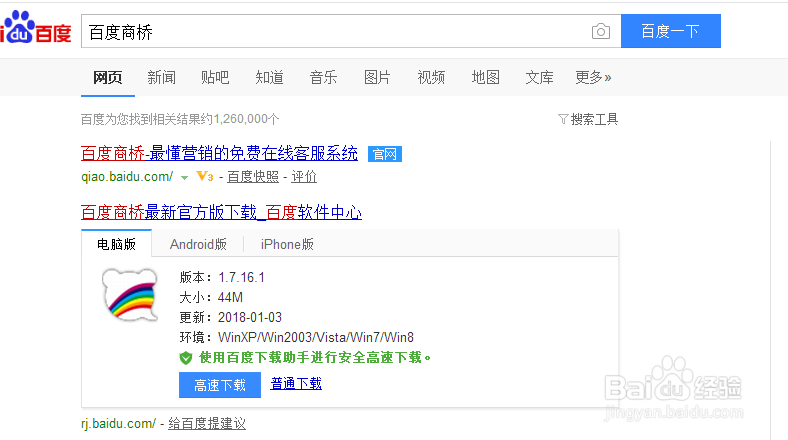The height and width of the screenshot is (440, 788).
Task: Click the 官网 official site badge
Action: pyautogui.click(x=384, y=154)
